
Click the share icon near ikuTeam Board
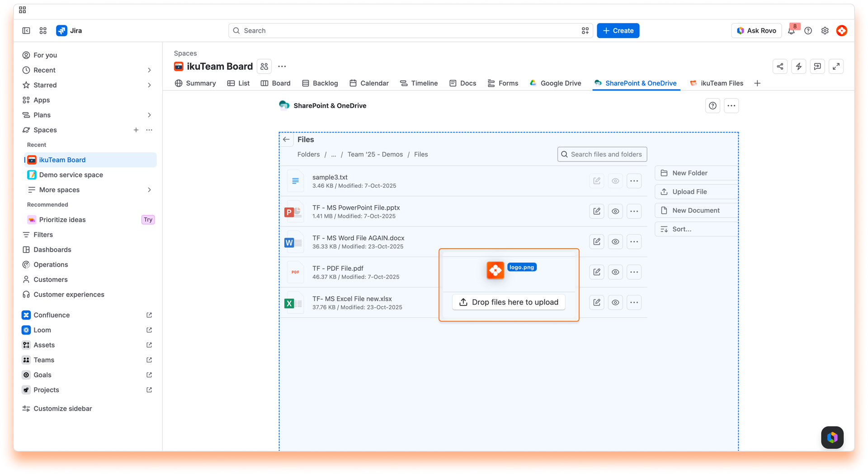tap(780, 66)
